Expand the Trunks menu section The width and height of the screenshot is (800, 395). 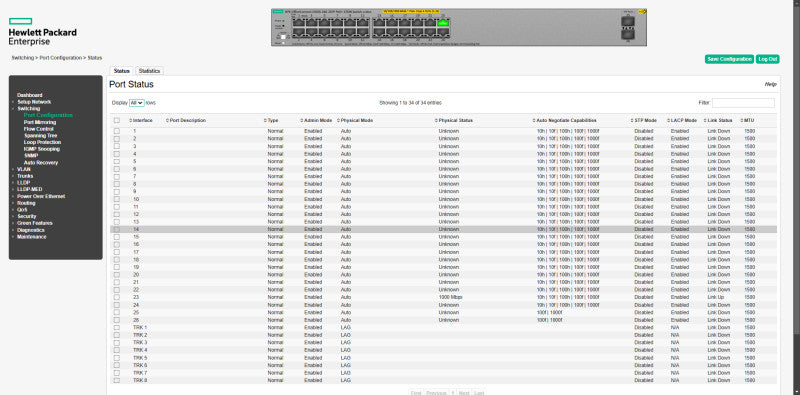coord(25,176)
